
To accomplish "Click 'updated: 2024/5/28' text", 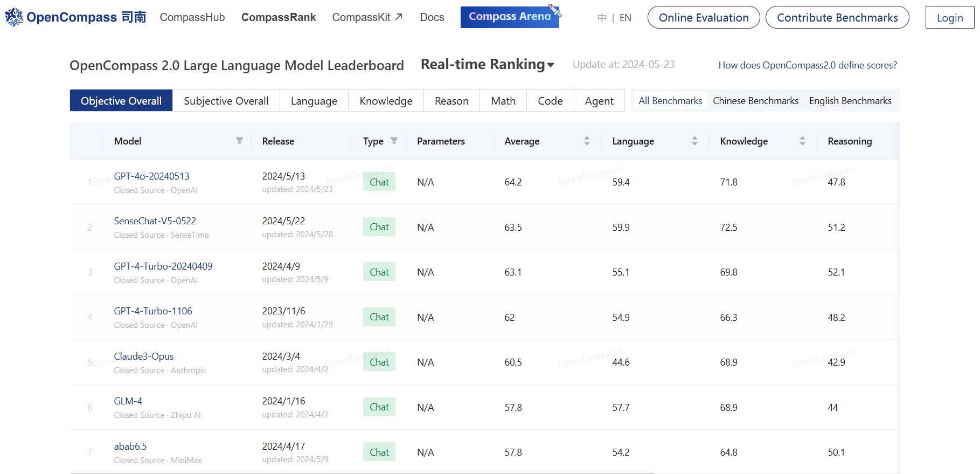I will pyautogui.click(x=297, y=235).
